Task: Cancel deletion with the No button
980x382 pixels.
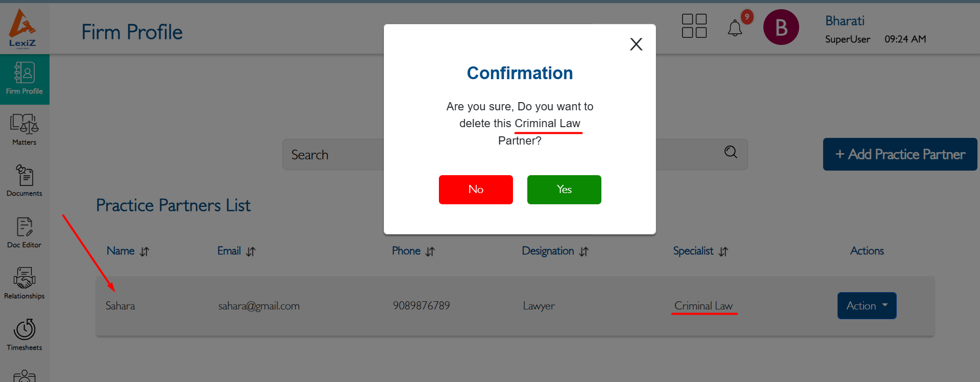Action: coord(475,189)
